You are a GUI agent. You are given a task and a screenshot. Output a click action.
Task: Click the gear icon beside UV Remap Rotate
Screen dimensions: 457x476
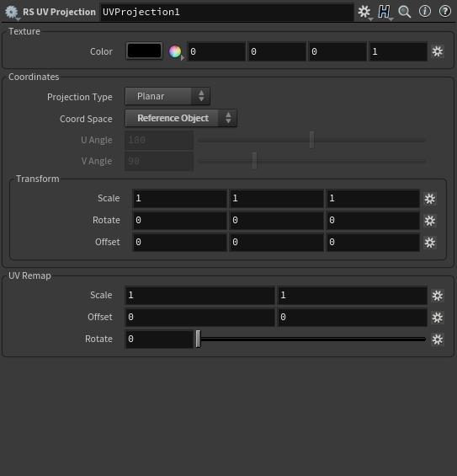438,340
